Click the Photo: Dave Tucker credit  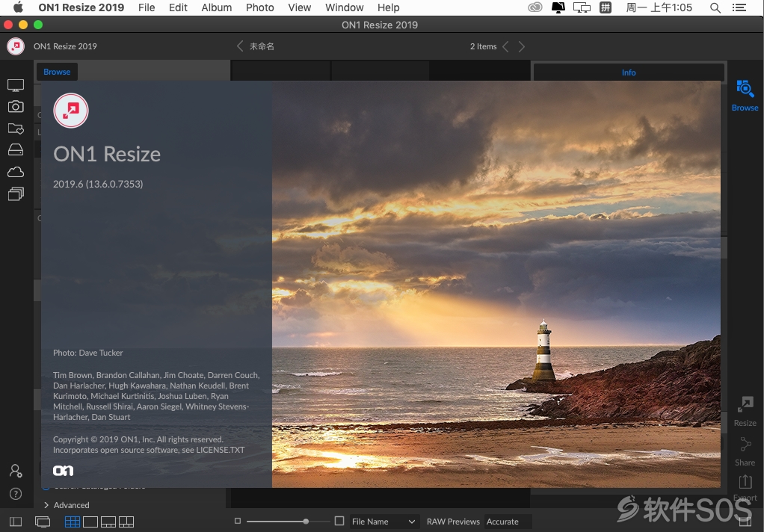[x=87, y=353]
